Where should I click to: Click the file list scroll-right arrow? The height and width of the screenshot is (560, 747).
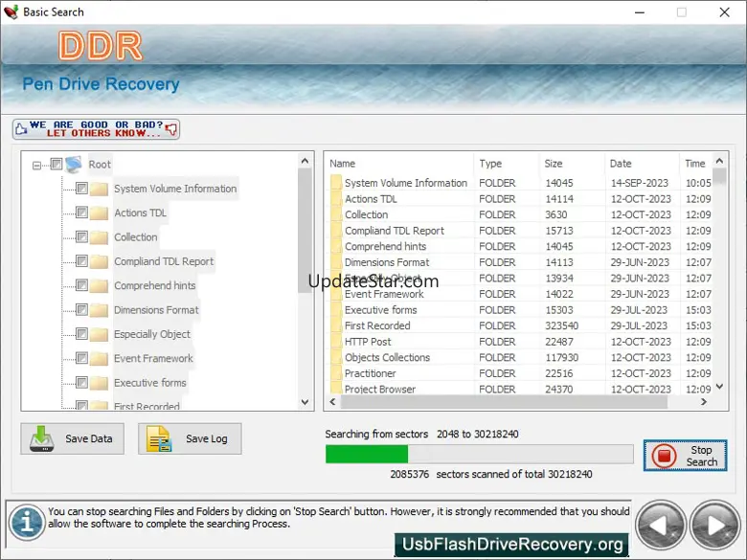pyautogui.click(x=704, y=402)
